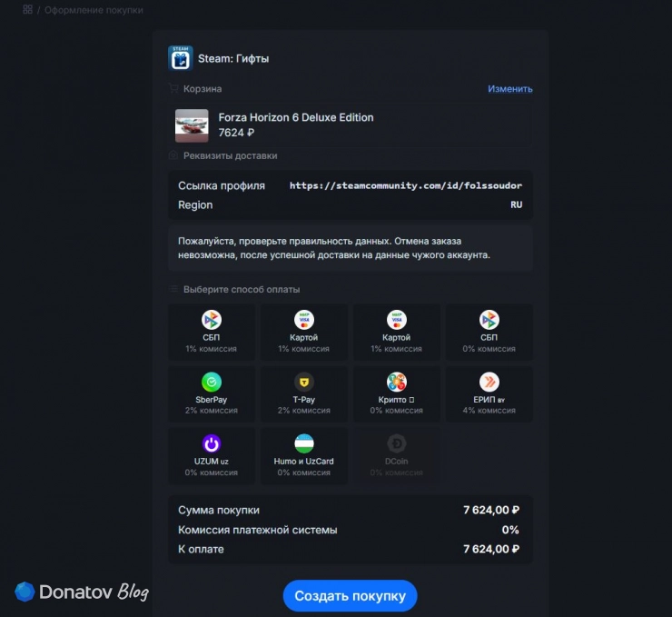Click the steamcommunity profile link value
Screen dimensions: 672x617
[x=405, y=185]
